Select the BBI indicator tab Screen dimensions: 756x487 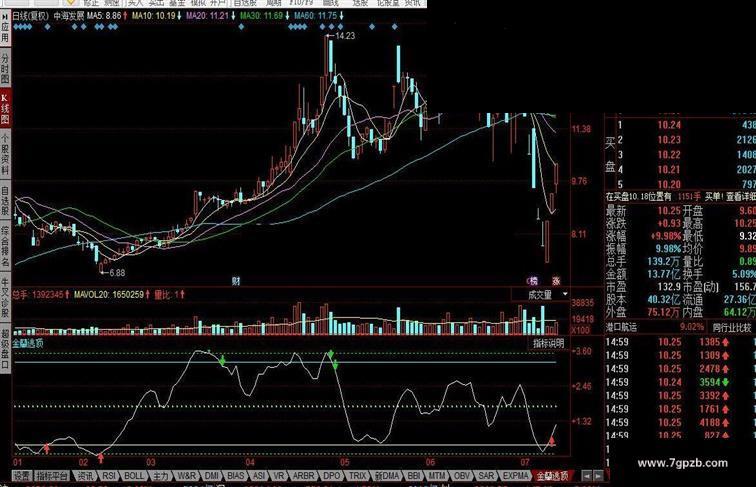coord(414,476)
